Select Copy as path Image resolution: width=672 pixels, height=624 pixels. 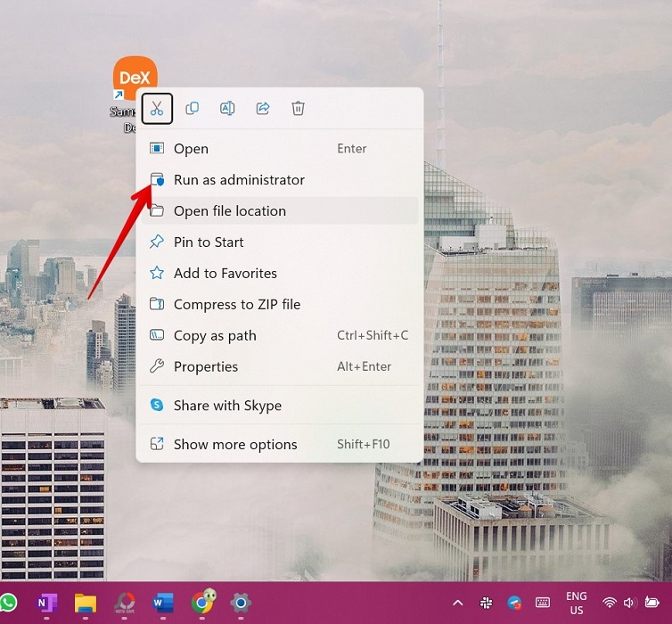(x=280, y=335)
